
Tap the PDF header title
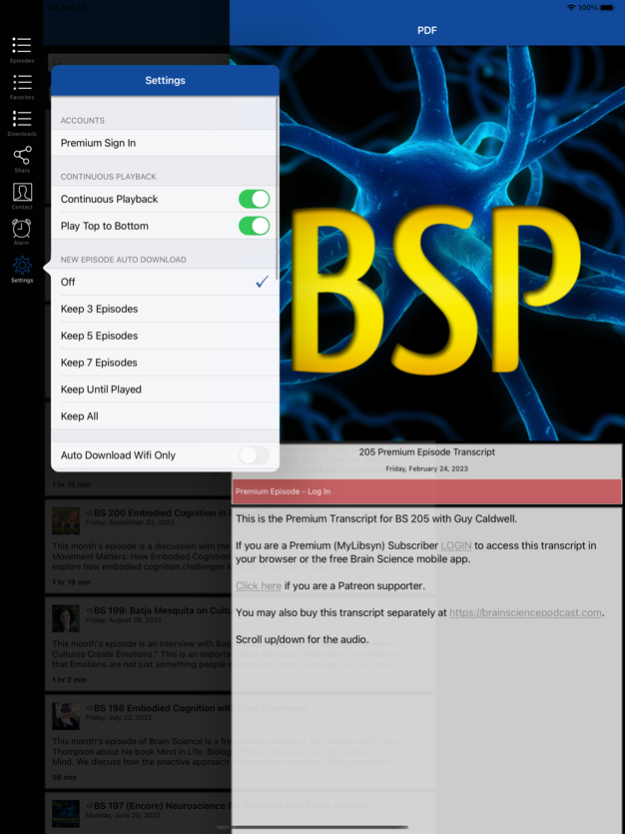tap(427, 31)
